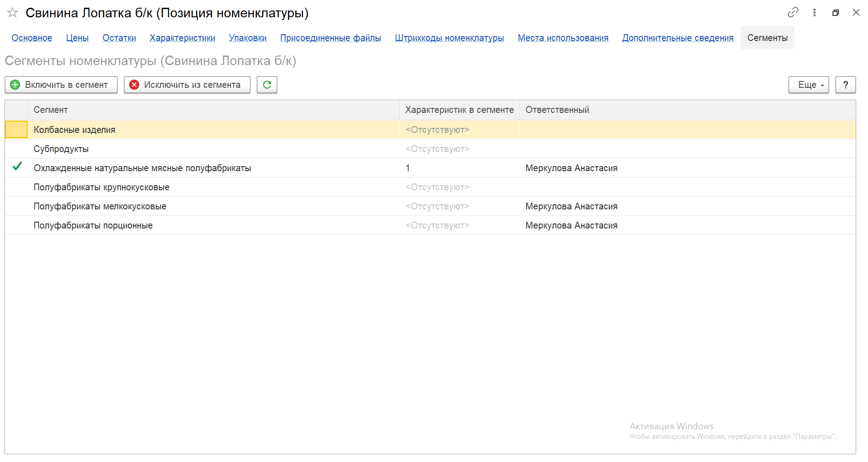Open help with the question mark button
The image size is (868, 462).
pos(845,85)
